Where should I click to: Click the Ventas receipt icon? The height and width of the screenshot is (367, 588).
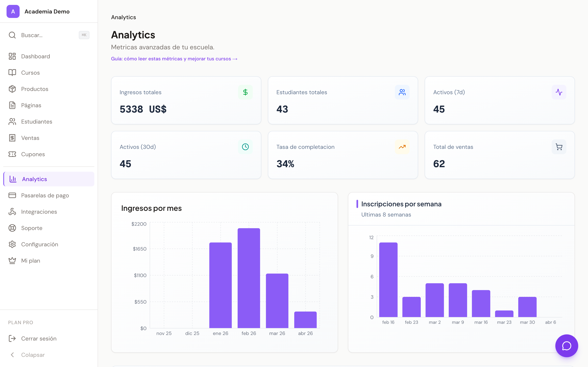(x=12, y=138)
